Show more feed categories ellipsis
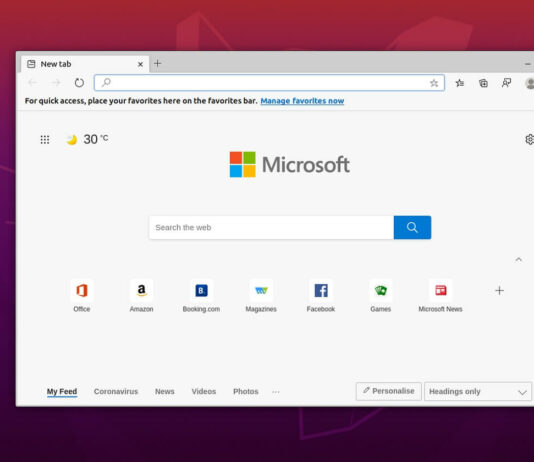Image resolution: width=534 pixels, height=462 pixels. (x=276, y=392)
